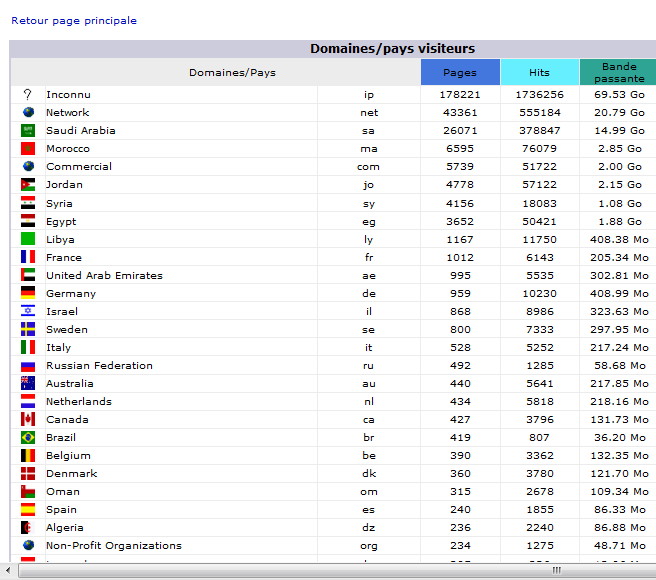Image resolution: width=656 pixels, height=580 pixels.
Task: Click the green Bande passante column header
Action: (x=618, y=72)
